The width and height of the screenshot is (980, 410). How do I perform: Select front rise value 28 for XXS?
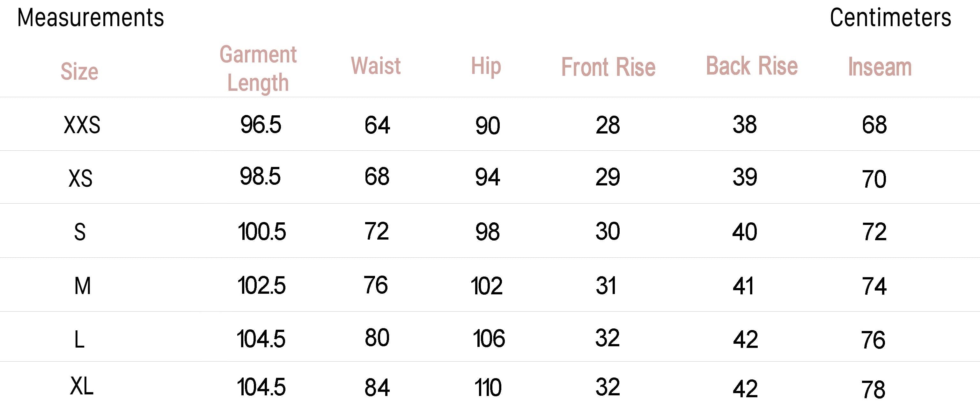pos(608,125)
